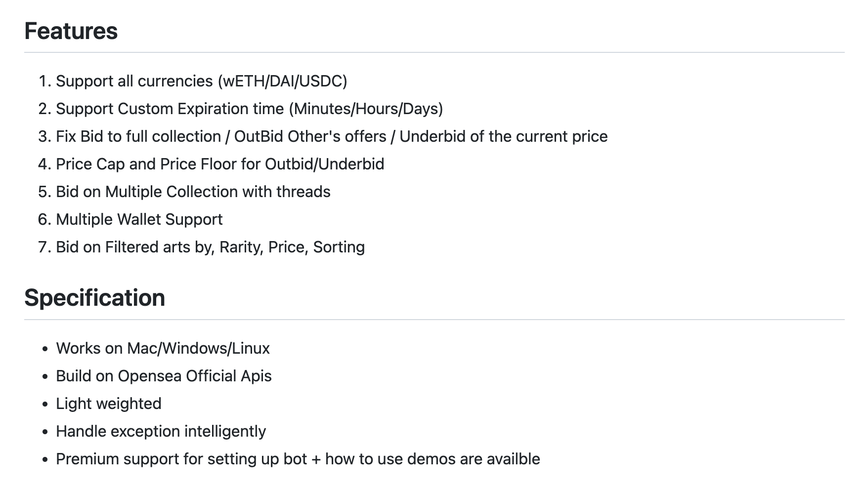Click the "(wETH/DAI/USDC)" currency text
The width and height of the screenshot is (868, 491).
tap(282, 81)
